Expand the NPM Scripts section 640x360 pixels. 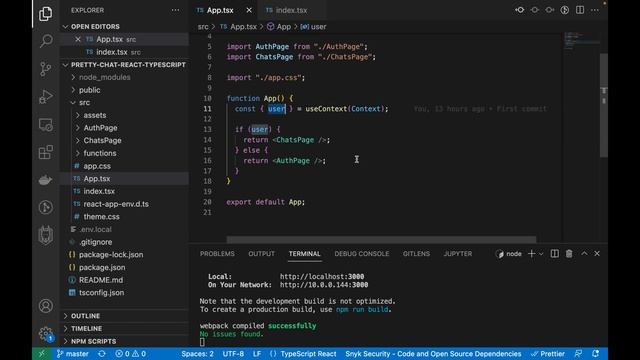(x=124, y=341)
